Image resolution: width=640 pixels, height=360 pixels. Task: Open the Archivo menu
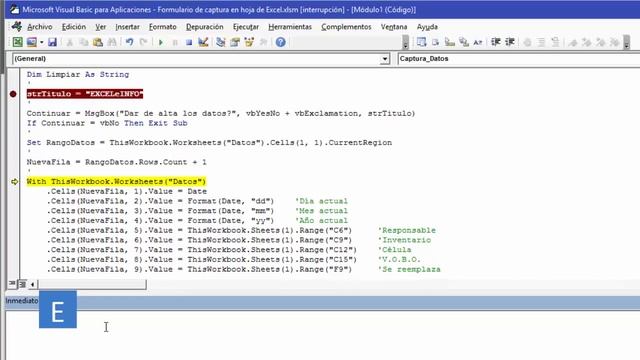(x=40, y=27)
